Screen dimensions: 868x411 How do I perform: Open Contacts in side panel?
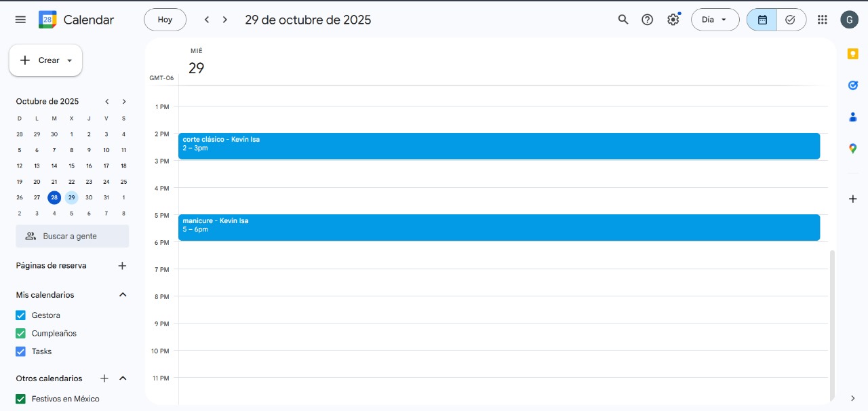click(x=853, y=117)
